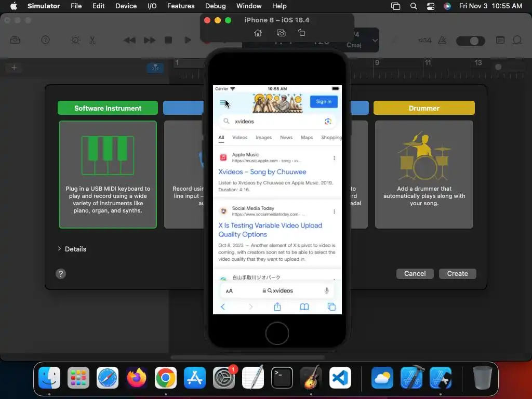Select the Software Instrument tab
Image resolution: width=532 pixels, height=399 pixels.
pos(108,108)
